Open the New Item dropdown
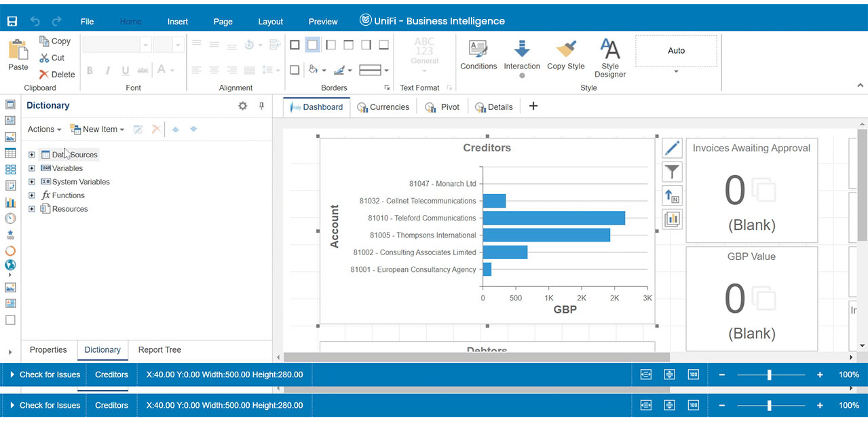868x424 pixels. 98,129
